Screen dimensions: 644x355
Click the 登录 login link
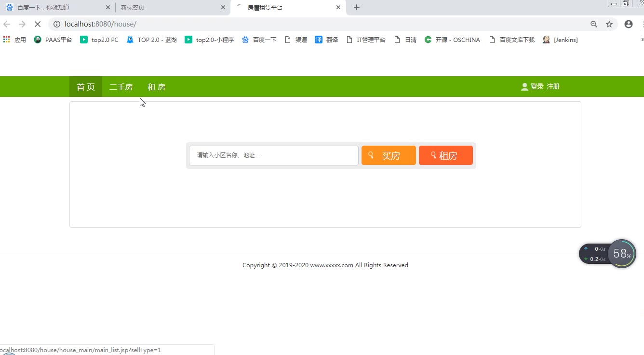tap(537, 86)
